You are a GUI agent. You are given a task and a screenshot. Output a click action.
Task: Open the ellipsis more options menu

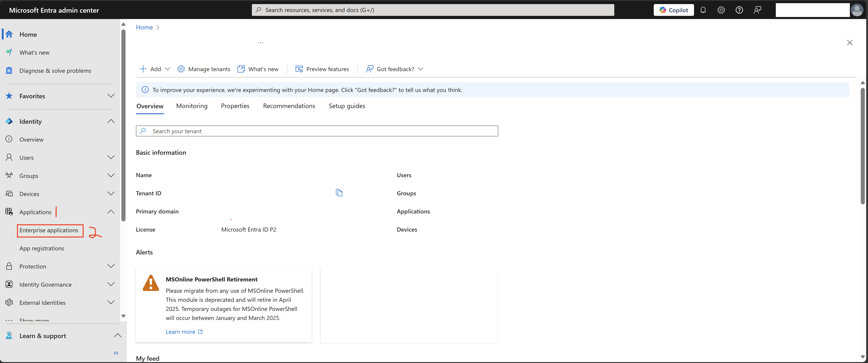pyautogui.click(x=261, y=42)
